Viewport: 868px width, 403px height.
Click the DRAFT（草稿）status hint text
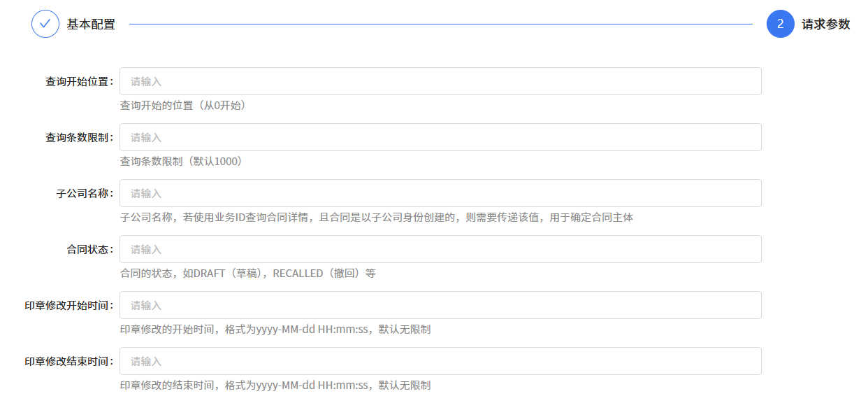click(x=248, y=273)
